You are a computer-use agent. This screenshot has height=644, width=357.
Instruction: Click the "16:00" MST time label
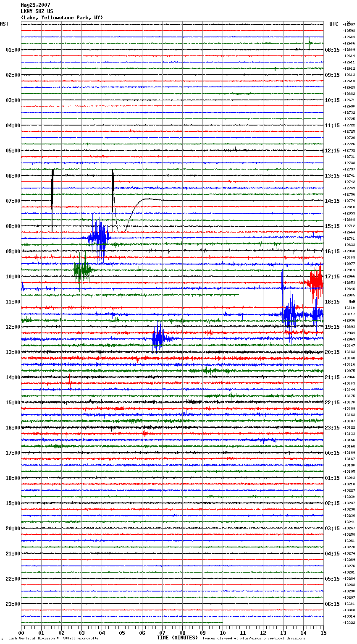[x=13, y=428]
